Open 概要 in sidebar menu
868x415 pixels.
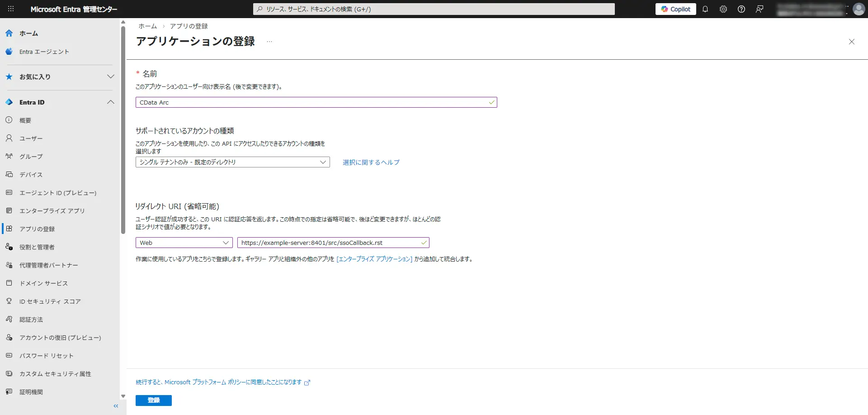coord(25,120)
